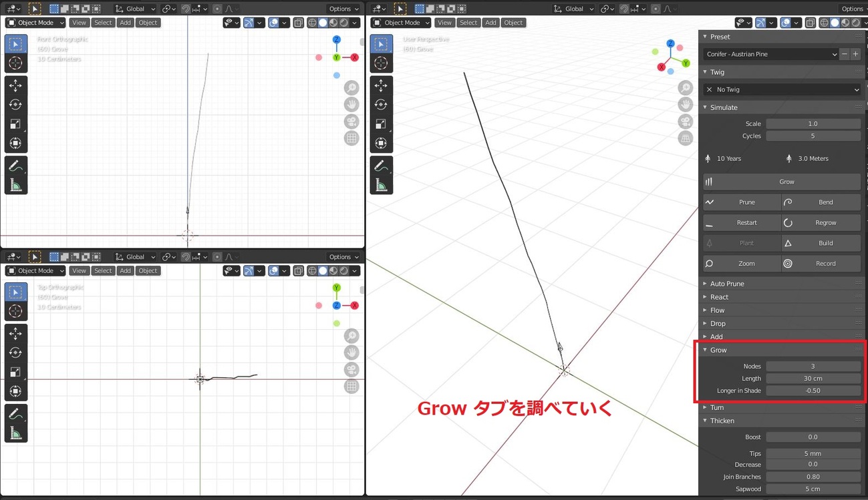The height and width of the screenshot is (500, 868).
Task: Select the Rotate tool in front view
Action: tap(16, 105)
